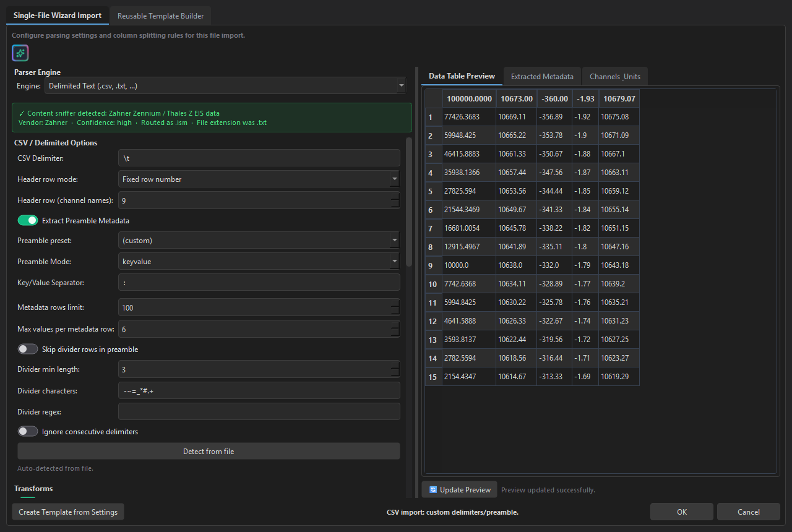This screenshot has width=792, height=532.
Task: Click cell 2154.4347
Action: click(x=469, y=377)
